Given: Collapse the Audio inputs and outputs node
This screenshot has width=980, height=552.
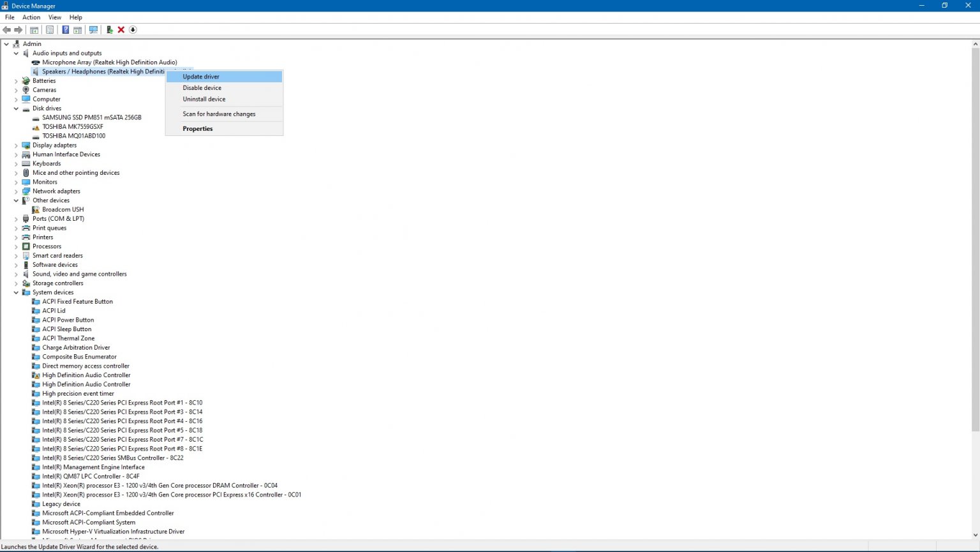Looking at the screenshot, I should [16, 54].
